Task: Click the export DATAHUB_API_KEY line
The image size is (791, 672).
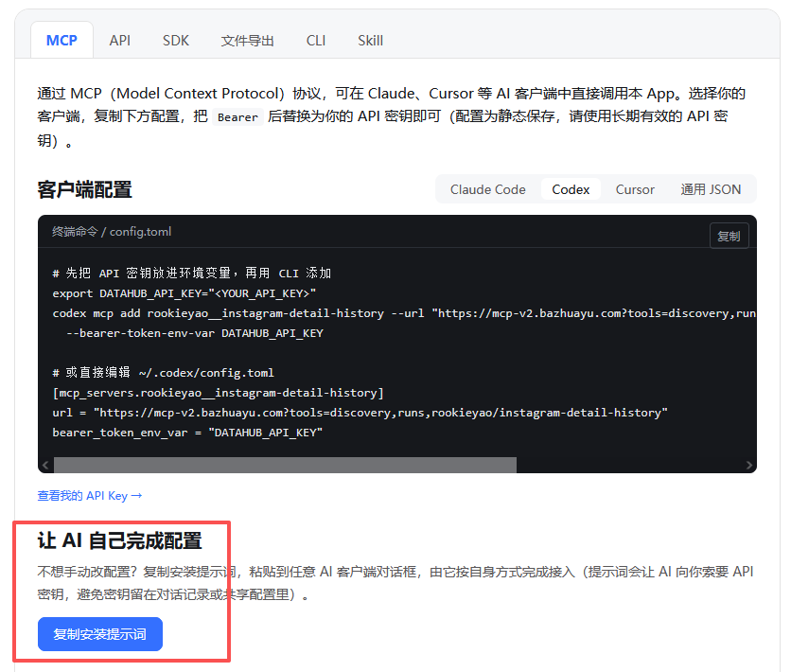Action: 185,293
